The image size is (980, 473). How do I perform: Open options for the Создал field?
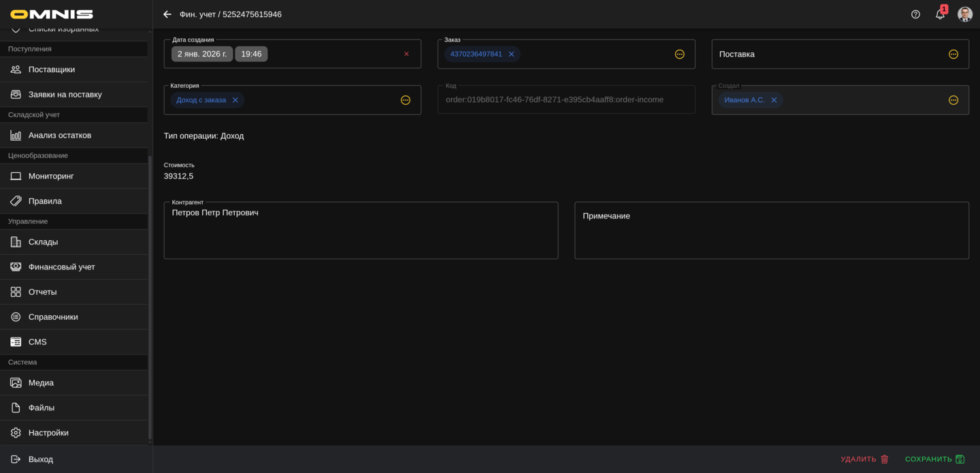point(953,100)
